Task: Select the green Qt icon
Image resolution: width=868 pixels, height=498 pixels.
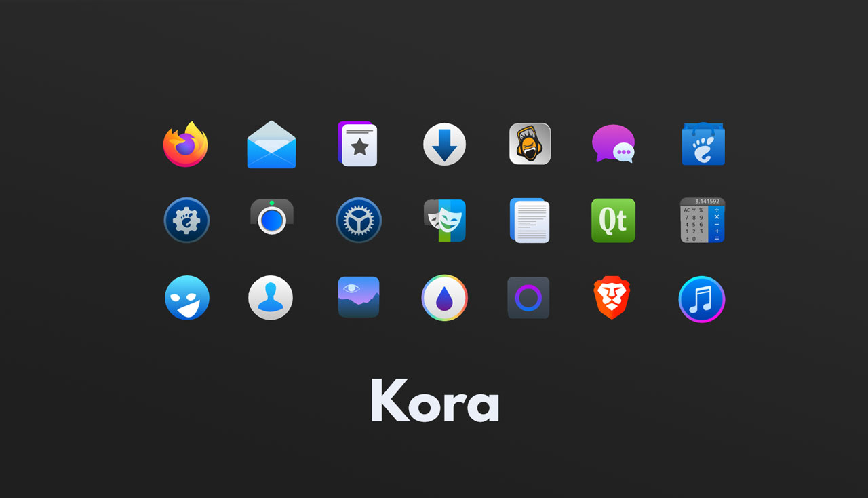Action: (613, 221)
